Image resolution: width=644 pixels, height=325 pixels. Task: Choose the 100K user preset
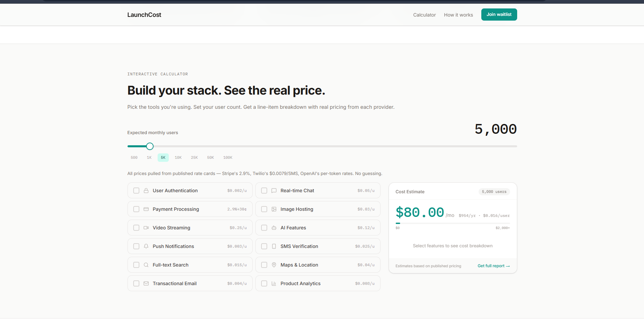[228, 157]
